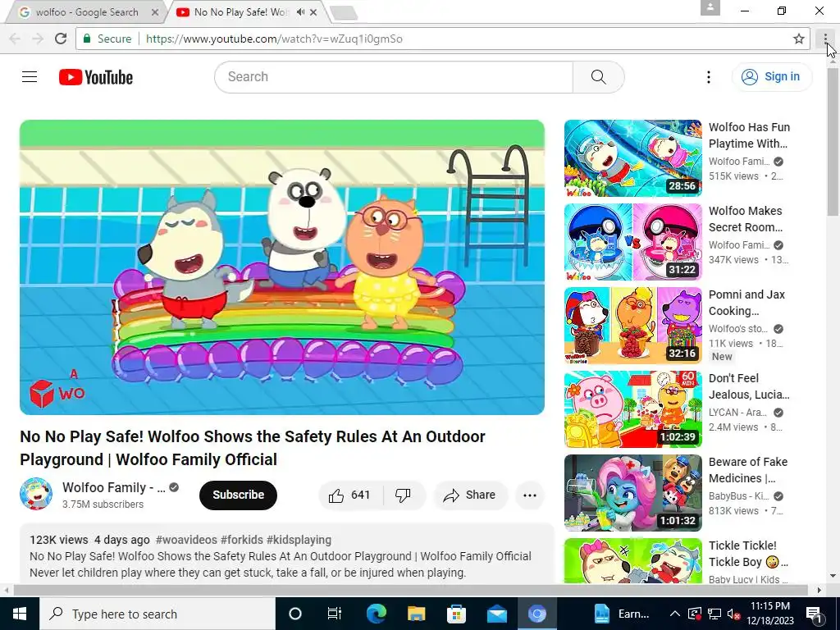This screenshot has height=630, width=840.
Task: Click the address bar URL
Action: [274, 39]
